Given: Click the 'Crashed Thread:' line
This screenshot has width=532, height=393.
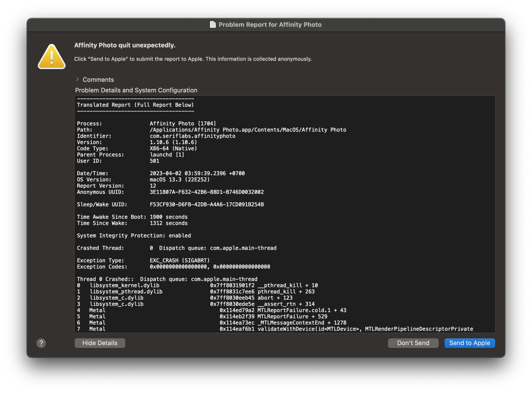Looking at the screenshot, I should tap(177, 248).
